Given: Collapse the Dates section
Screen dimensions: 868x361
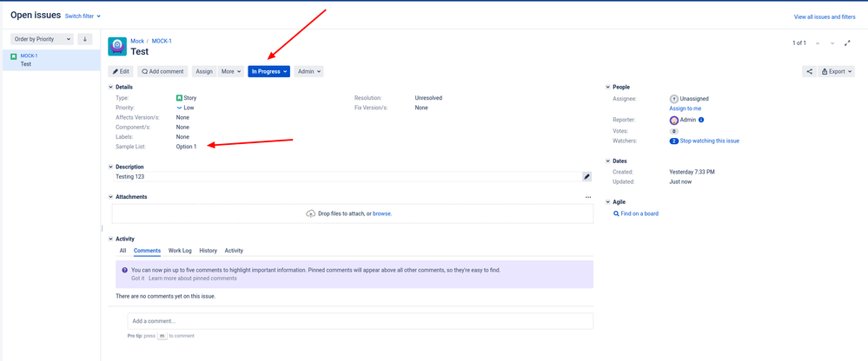Looking at the screenshot, I should [x=608, y=161].
